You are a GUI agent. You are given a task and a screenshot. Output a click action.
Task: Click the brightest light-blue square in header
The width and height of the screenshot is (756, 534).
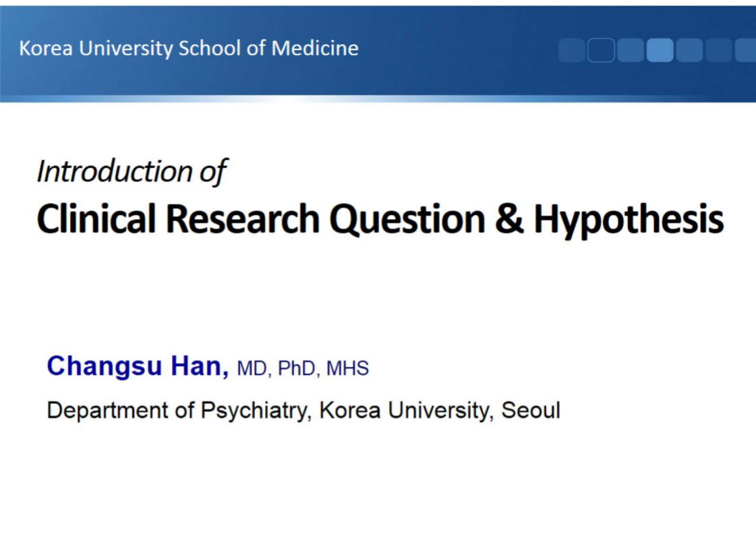[660, 50]
